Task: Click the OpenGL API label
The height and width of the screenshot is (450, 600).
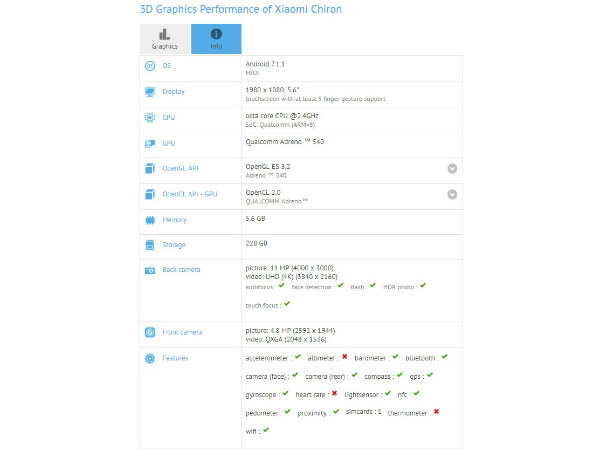Action: click(x=180, y=168)
